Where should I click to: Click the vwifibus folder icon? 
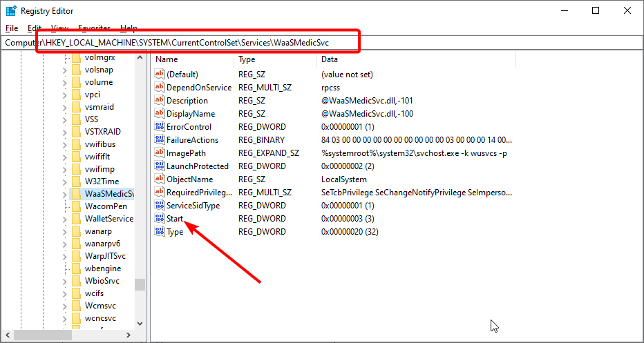(76, 144)
